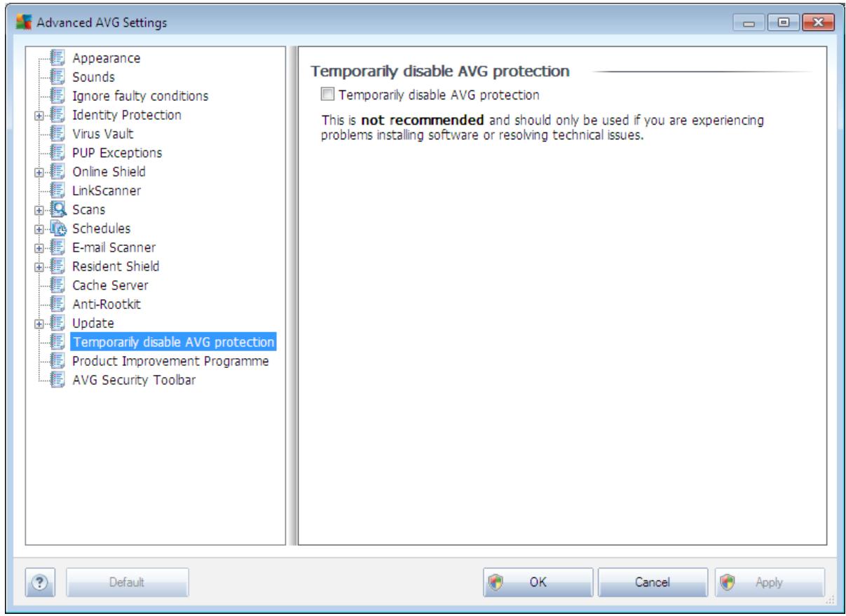Select Sounds in the settings tree
This screenshot has width=846, height=616.
93,77
